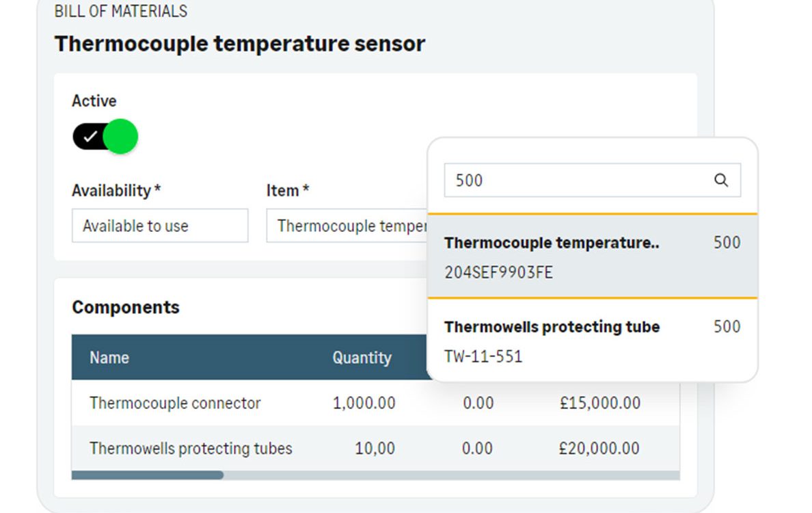
Task: Click the £20,000.00 cost cell
Action: (x=599, y=448)
